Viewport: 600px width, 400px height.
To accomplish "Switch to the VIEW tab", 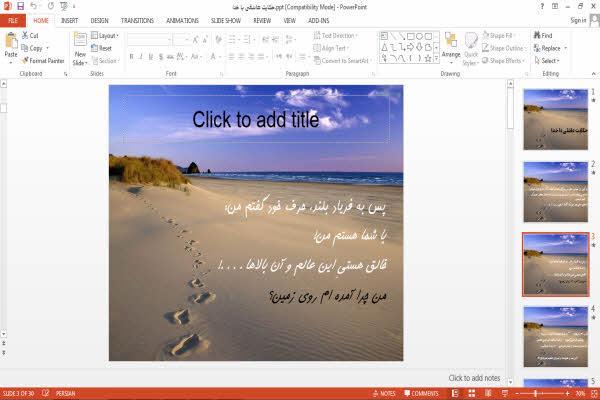I will click(x=290, y=20).
